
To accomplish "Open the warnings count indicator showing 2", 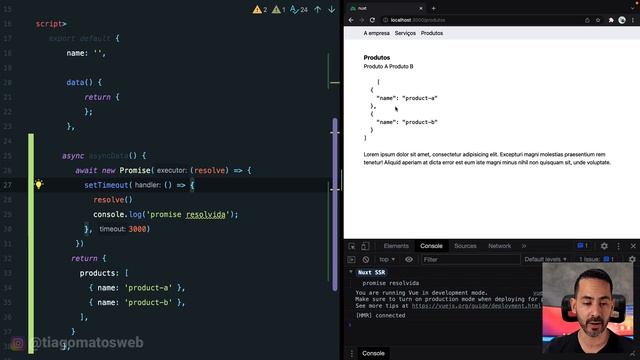I will coord(260,9).
